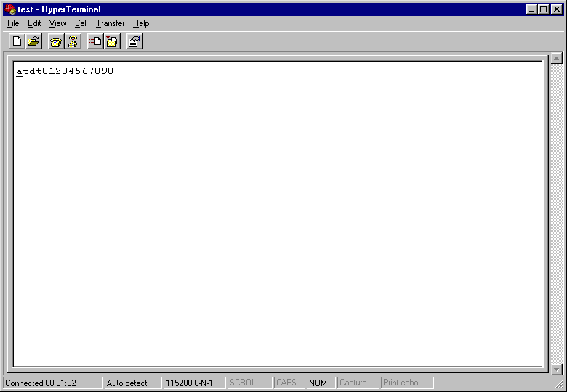Minimize the HyperTerminal window

click(x=531, y=9)
